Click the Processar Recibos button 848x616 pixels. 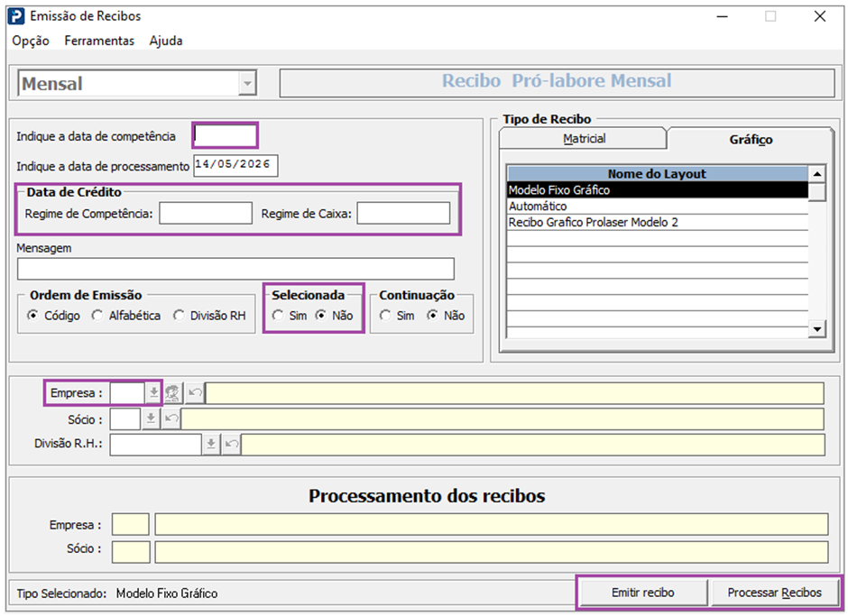pos(774,593)
